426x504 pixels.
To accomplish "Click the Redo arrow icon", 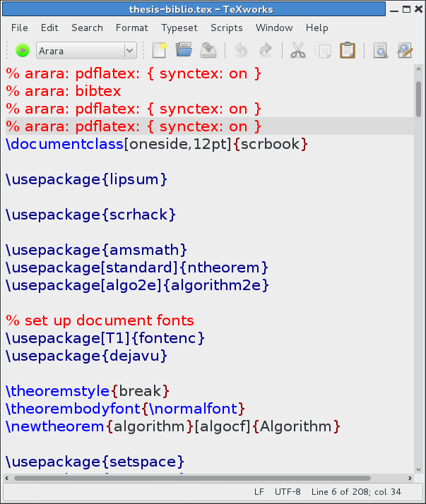I will click(x=266, y=50).
